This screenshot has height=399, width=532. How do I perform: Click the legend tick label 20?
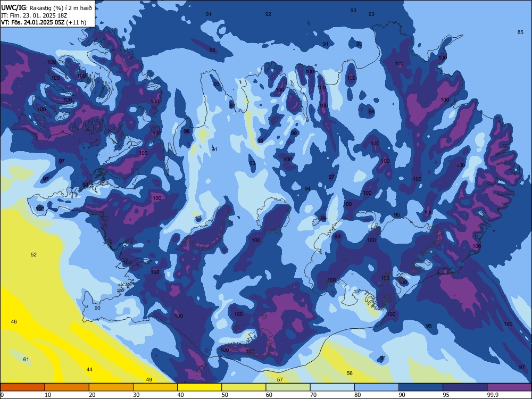click(x=92, y=395)
